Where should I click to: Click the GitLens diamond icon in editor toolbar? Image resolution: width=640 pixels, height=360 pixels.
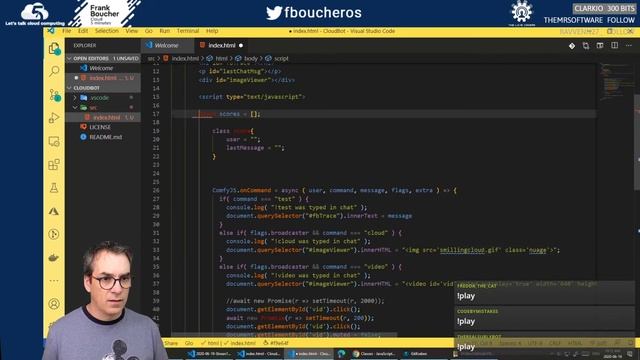click(x=572, y=46)
